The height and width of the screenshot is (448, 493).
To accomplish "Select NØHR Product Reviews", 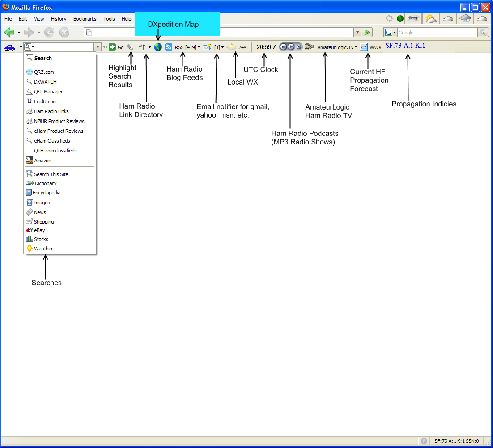I will click(60, 121).
